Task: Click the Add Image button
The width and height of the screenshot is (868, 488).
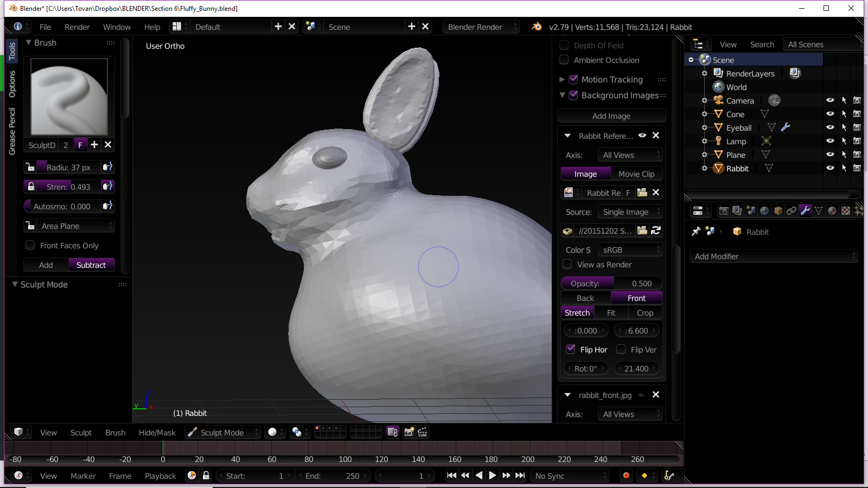Action: coord(611,116)
